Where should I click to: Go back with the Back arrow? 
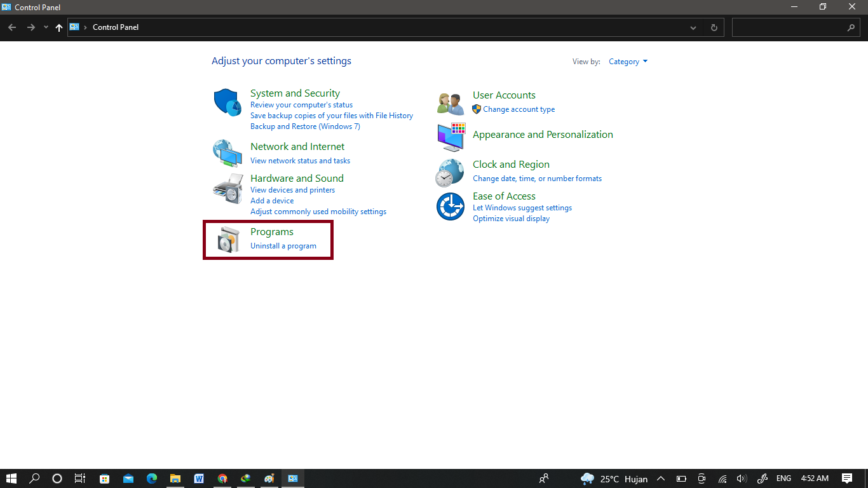pyautogui.click(x=12, y=27)
